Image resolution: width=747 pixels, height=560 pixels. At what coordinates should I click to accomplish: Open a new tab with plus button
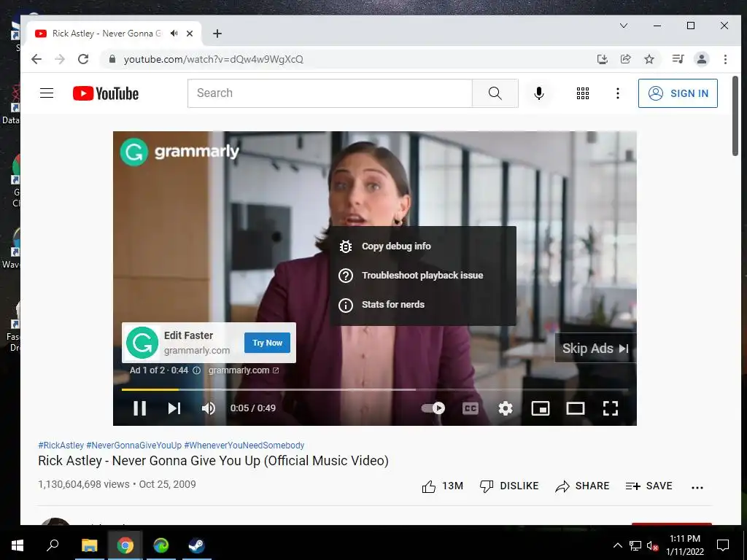coord(217,34)
